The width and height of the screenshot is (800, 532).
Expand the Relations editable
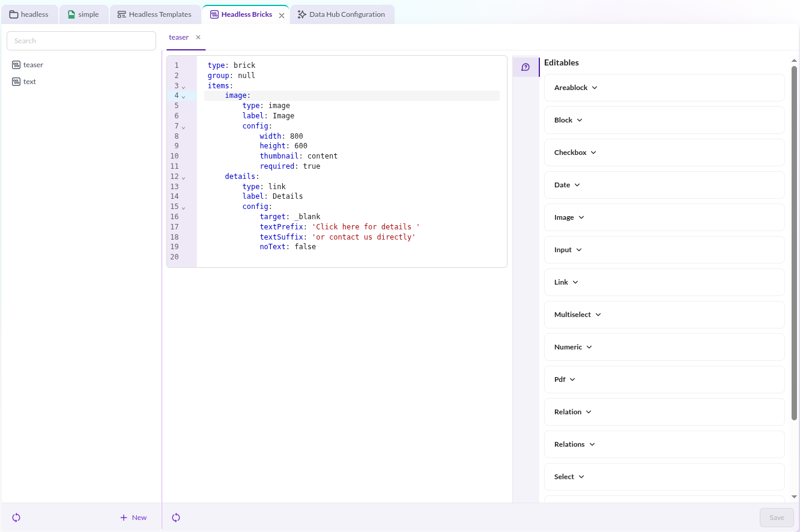coord(664,444)
